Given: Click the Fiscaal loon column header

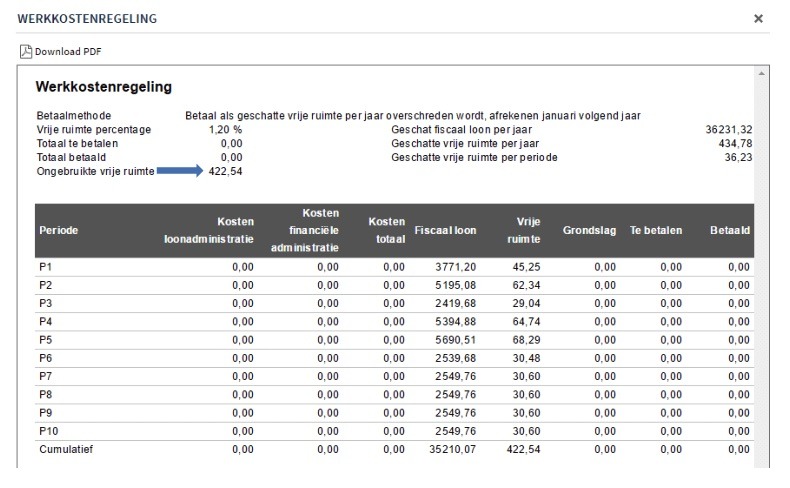Looking at the screenshot, I should click(445, 230).
